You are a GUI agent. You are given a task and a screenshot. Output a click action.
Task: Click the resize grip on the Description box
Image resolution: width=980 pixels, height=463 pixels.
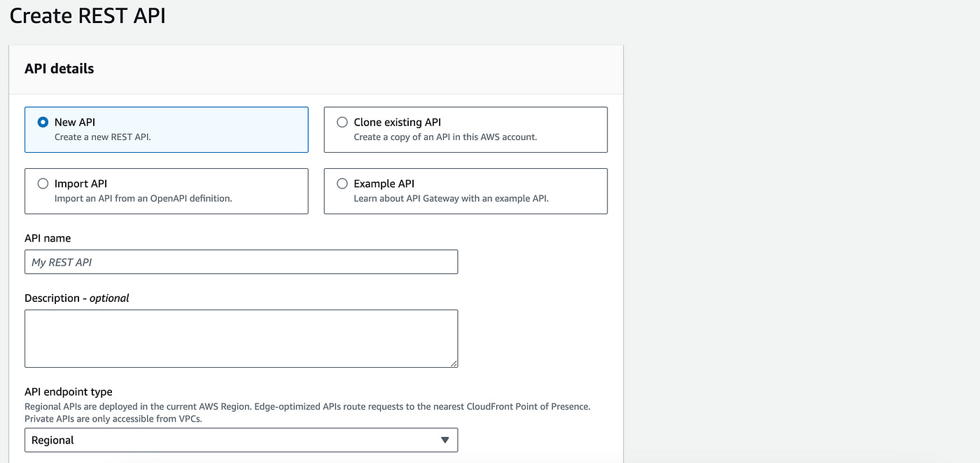[x=454, y=363]
